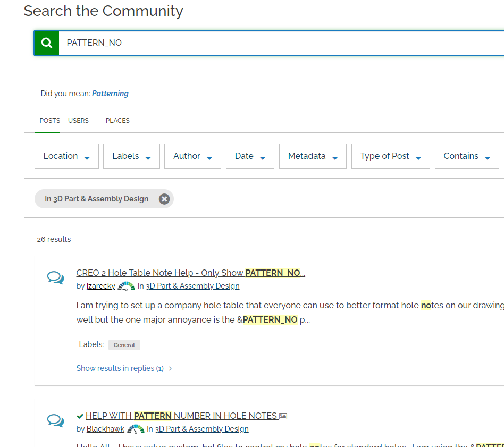Click the green search magnifier icon

click(x=46, y=43)
